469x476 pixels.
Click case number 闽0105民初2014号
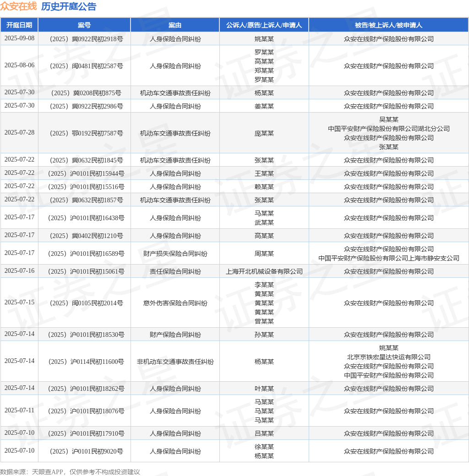click(x=87, y=303)
